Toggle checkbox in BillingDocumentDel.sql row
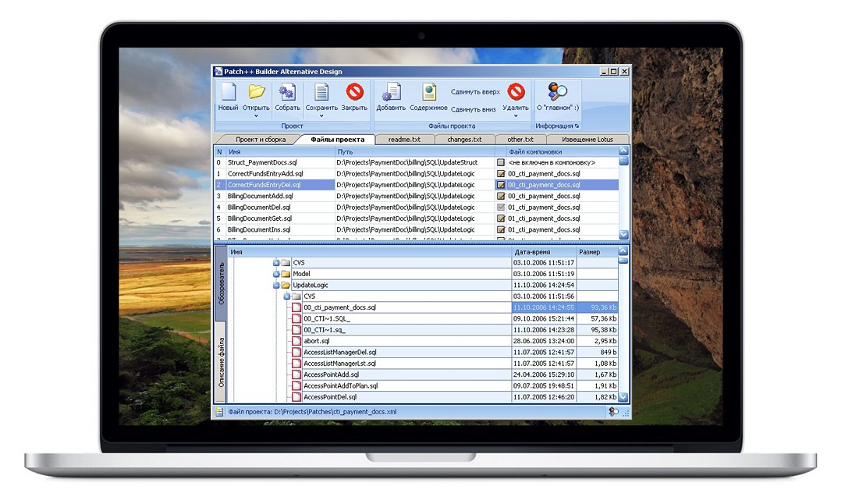Screen dimensions: 845x504 501,207
